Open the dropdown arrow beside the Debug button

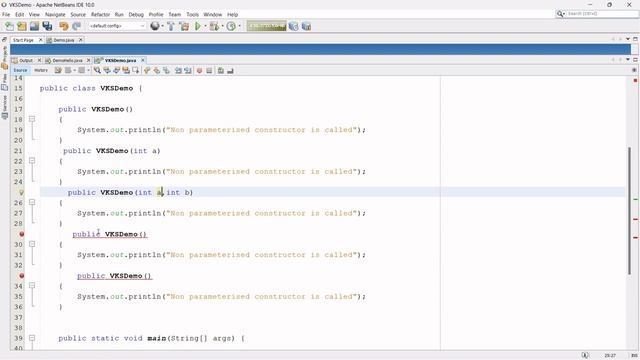pos(222,26)
